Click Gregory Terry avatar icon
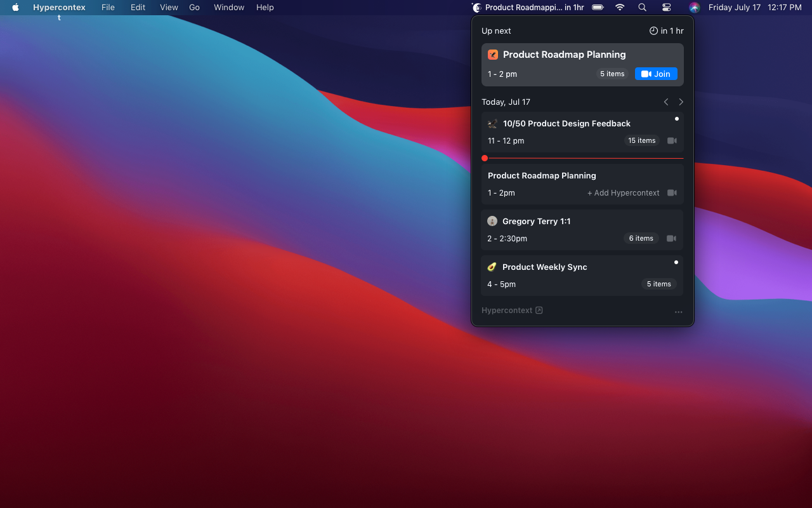This screenshot has width=812, height=508. pyautogui.click(x=492, y=221)
